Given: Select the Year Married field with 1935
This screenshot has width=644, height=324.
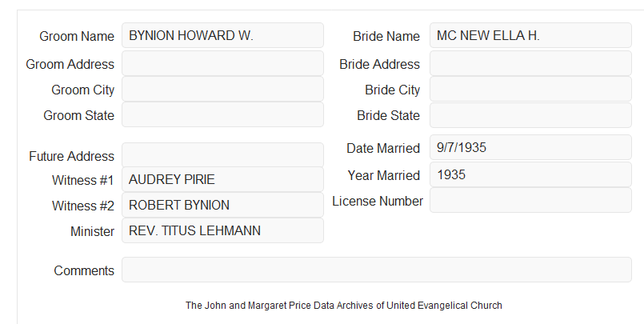Looking at the screenshot, I should (530, 174).
